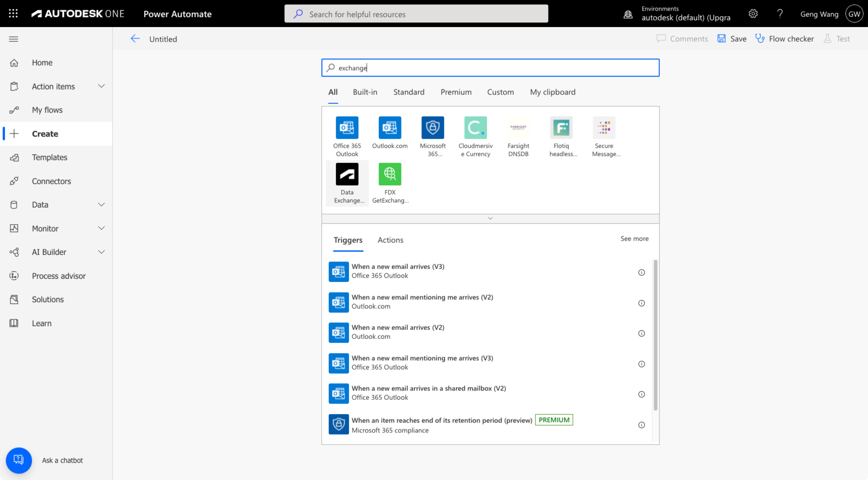Click the Ask a chatbot icon
Image resolution: width=868 pixels, height=480 pixels.
pos(18,460)
